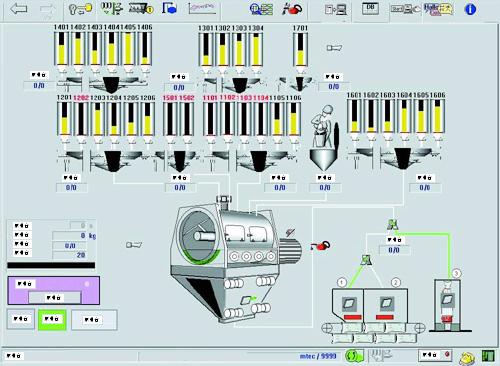500x366 pixels.
Task: Select silo 1202 with red label
Action: click(81, 119)
